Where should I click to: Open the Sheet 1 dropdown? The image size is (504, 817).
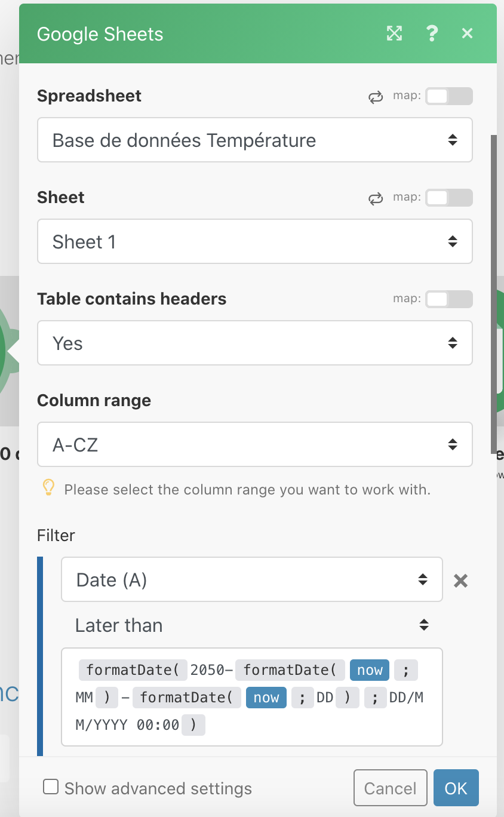click(x=255, y=241)
